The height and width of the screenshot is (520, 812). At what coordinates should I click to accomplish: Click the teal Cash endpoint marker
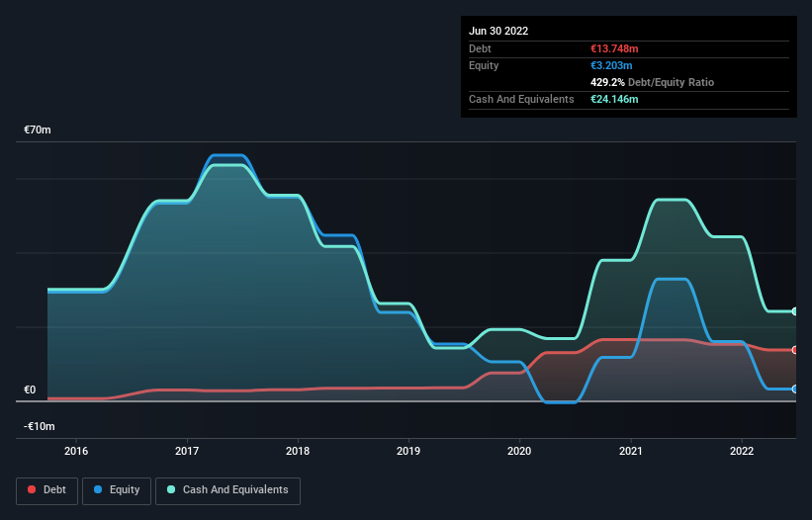click(x=794, y=311)
